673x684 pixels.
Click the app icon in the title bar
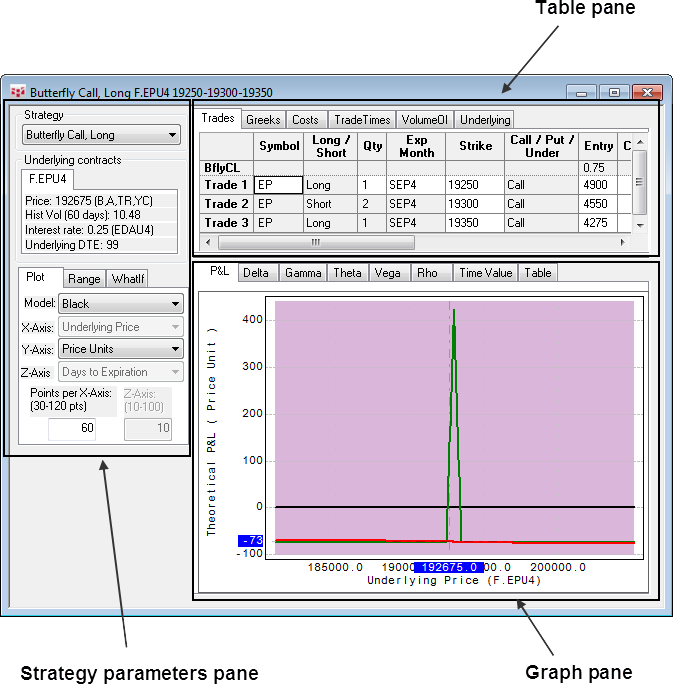pyautogui.click(x=16, y=92)
